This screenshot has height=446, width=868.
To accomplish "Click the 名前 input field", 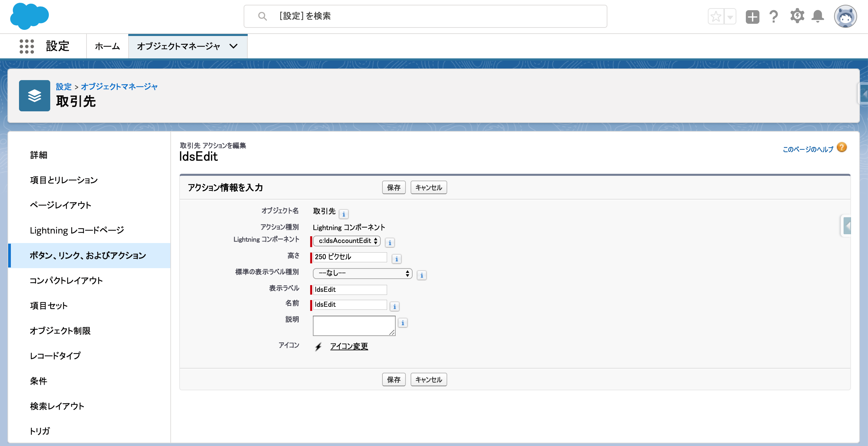I will tap(350, 304).
